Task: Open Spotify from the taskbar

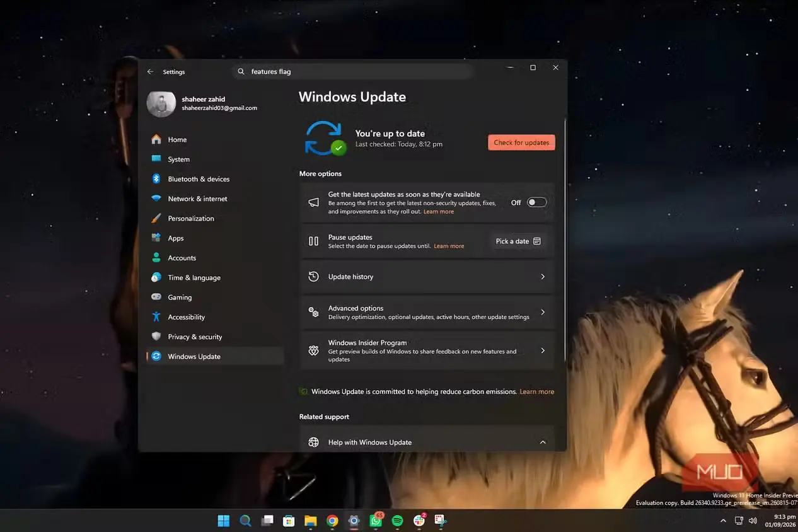Action: (x=397, y=521)
